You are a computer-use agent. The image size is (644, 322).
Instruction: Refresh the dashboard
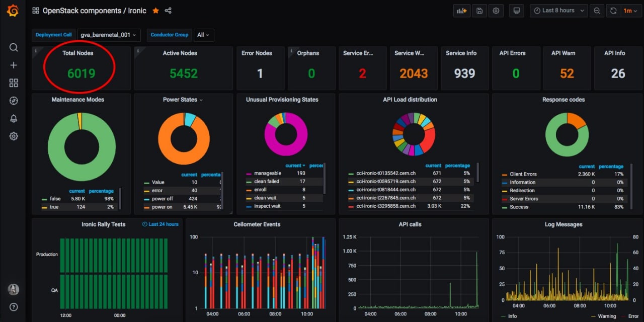tap(613, 11)
